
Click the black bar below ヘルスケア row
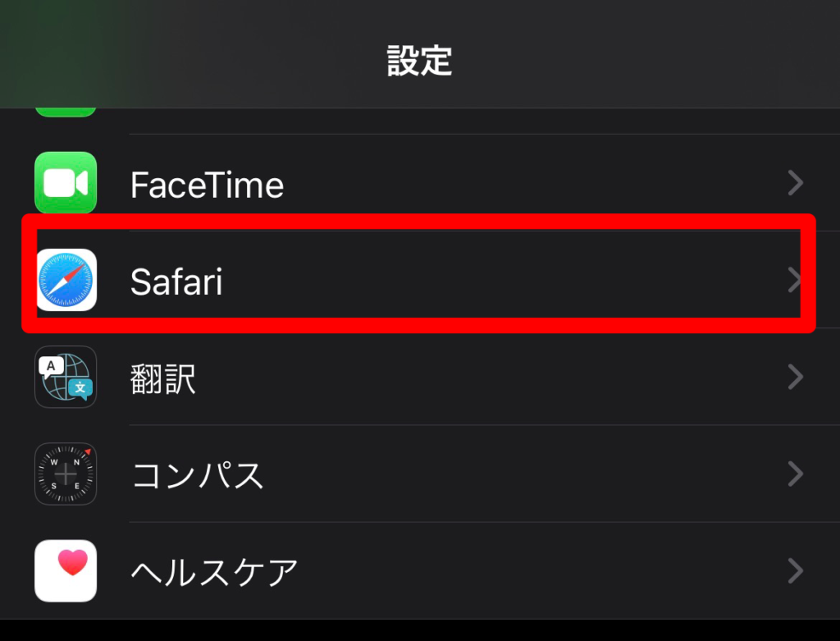tap(420, 630)
